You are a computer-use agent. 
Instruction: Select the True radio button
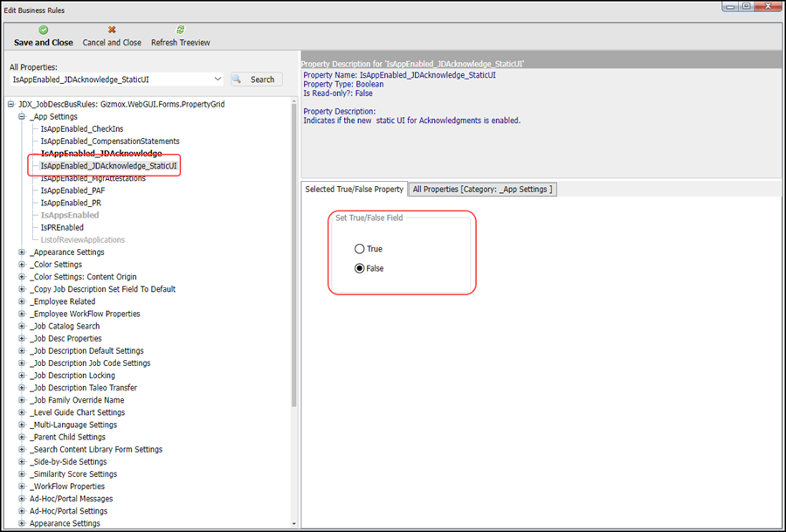[360, 249]
